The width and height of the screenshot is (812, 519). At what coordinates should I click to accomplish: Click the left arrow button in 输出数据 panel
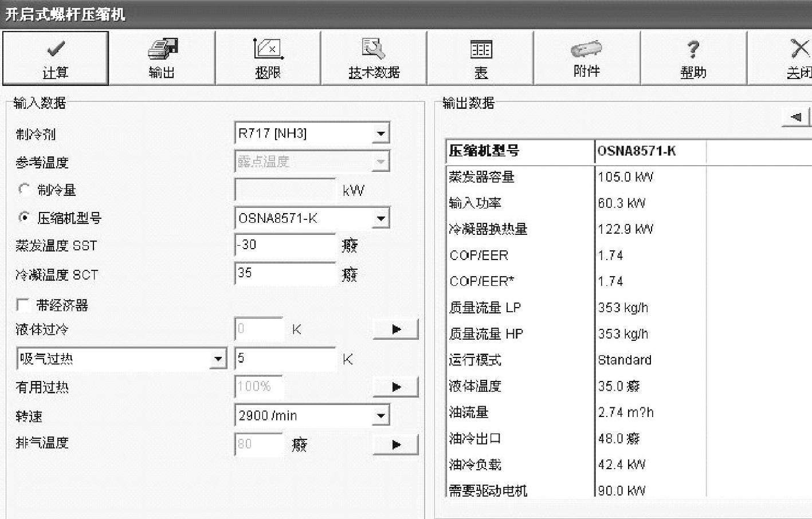pyautogui.click(x=796, y=117)
